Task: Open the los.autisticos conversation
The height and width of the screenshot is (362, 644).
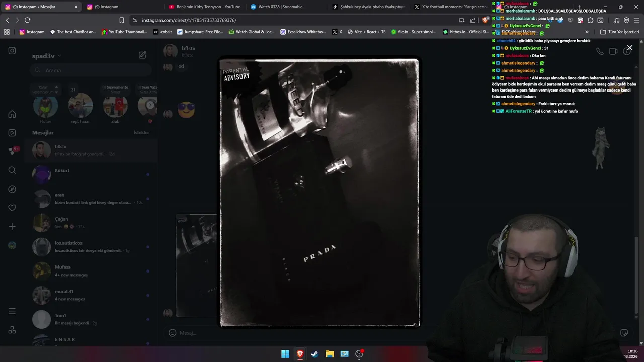Action: (x=91, y=246)
